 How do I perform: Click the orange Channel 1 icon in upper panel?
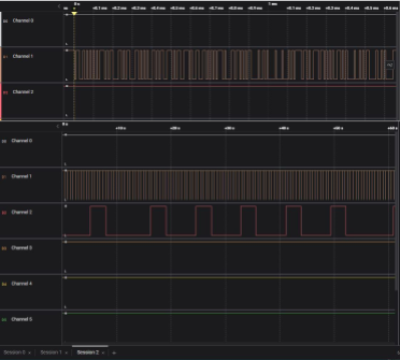pyautogui.click(x=5, y=57)
